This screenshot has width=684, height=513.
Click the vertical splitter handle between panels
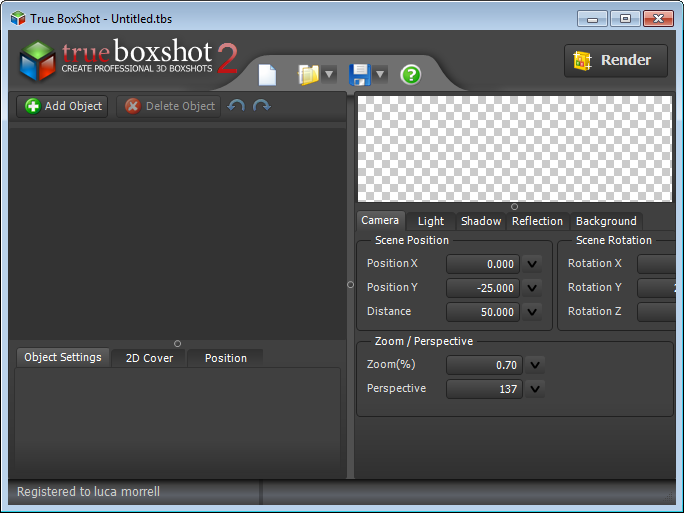pyautogui.click(x=350, y=284)
